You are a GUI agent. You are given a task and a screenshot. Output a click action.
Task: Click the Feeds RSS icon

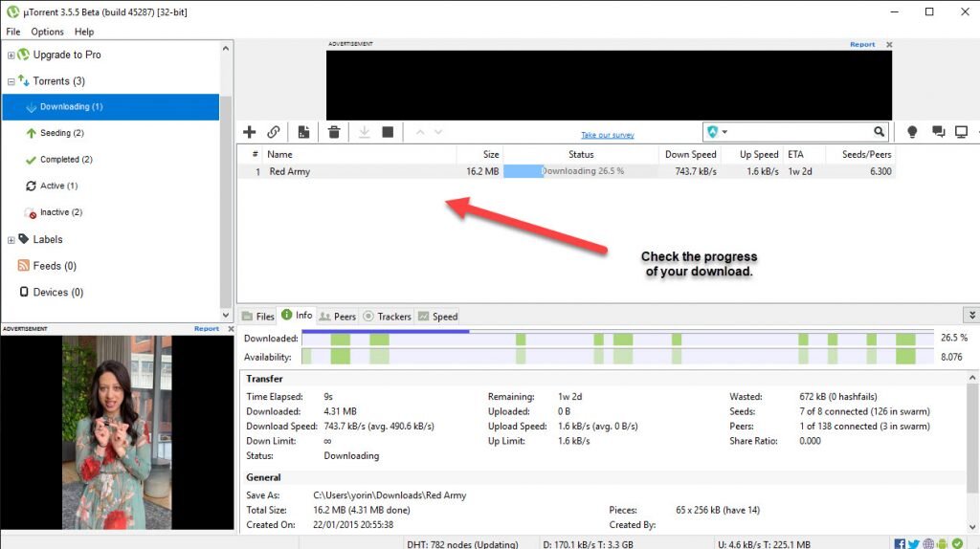click(x=24, y=266)
